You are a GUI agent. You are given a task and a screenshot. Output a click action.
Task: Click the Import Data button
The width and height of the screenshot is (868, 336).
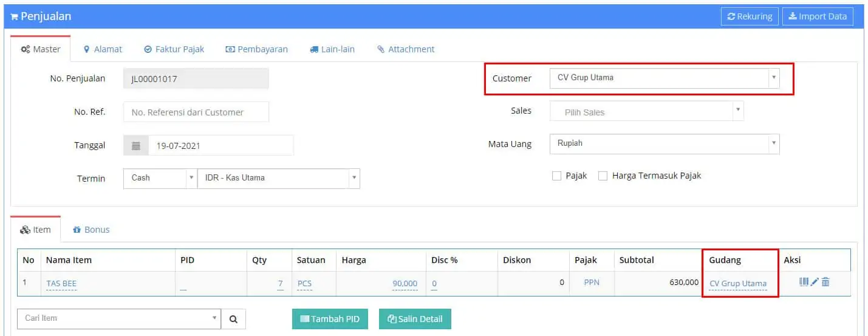(x=818, y=16)
